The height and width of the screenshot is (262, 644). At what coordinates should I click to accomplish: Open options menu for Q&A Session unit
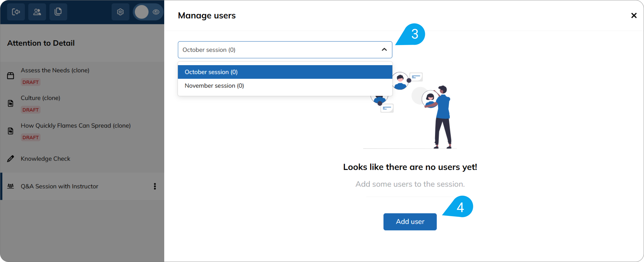(x=155, y=186)
